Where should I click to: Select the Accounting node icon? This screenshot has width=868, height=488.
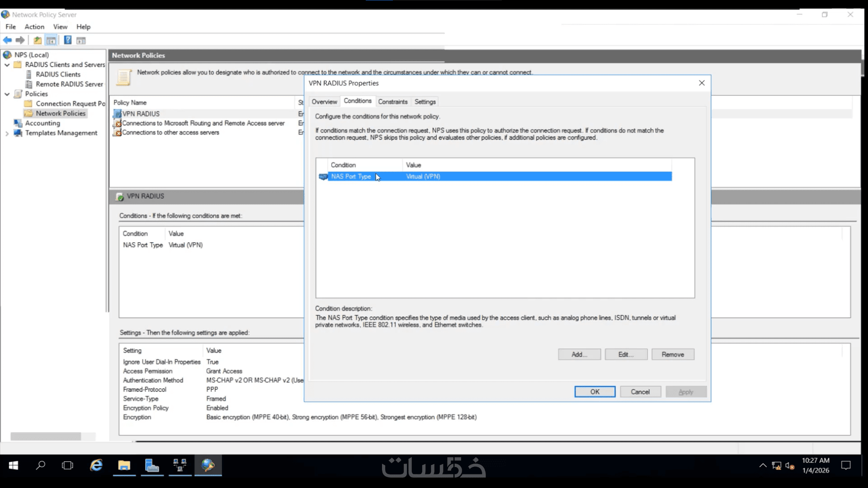pyautogui.click(x=18, y=123)
